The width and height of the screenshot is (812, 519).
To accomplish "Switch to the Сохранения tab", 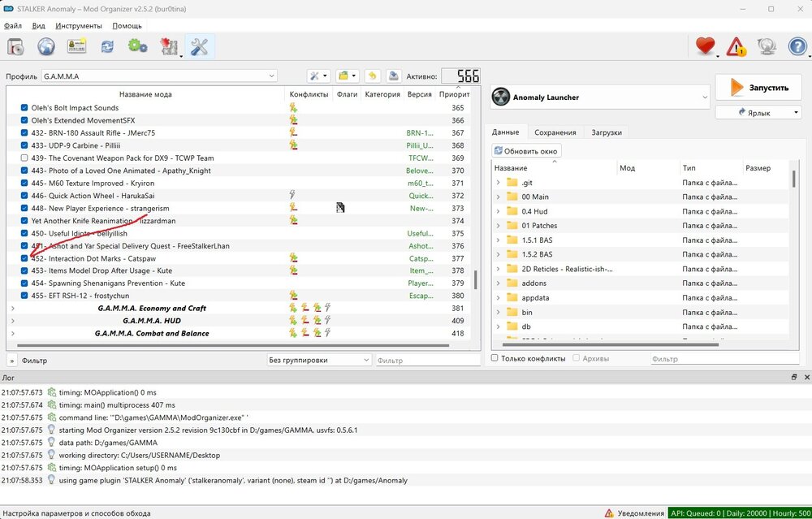I will [555, 132].
